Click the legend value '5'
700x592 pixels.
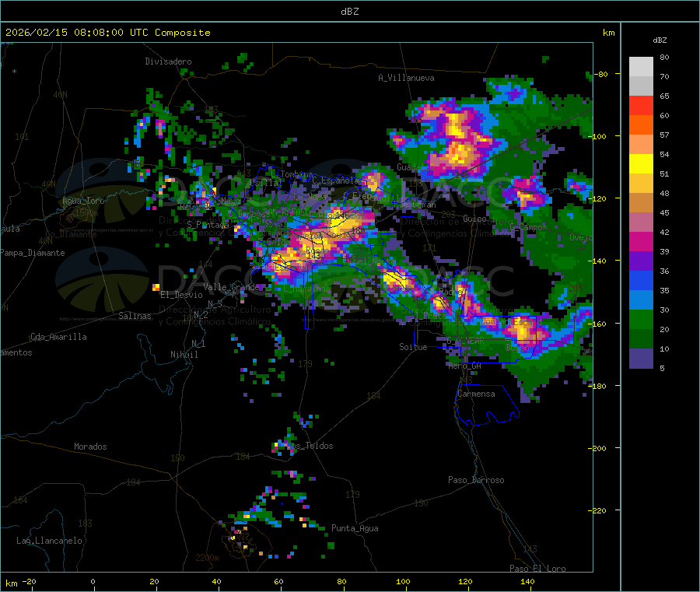pos(662,368)
